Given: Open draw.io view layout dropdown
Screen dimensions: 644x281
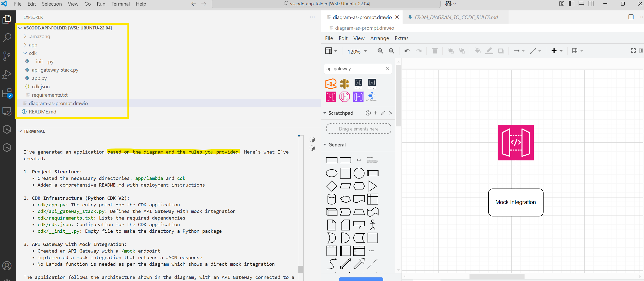Looking at the screenshot, I should click(331, 51).
